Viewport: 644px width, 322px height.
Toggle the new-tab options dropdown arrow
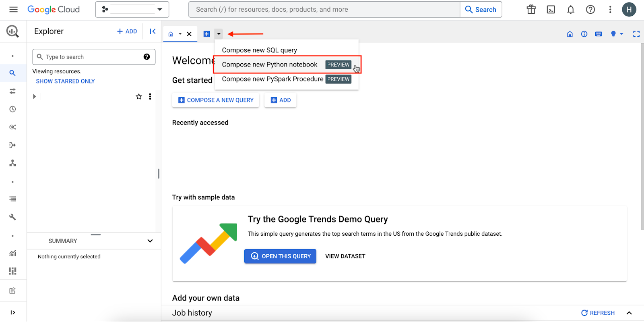coord(219,34)
